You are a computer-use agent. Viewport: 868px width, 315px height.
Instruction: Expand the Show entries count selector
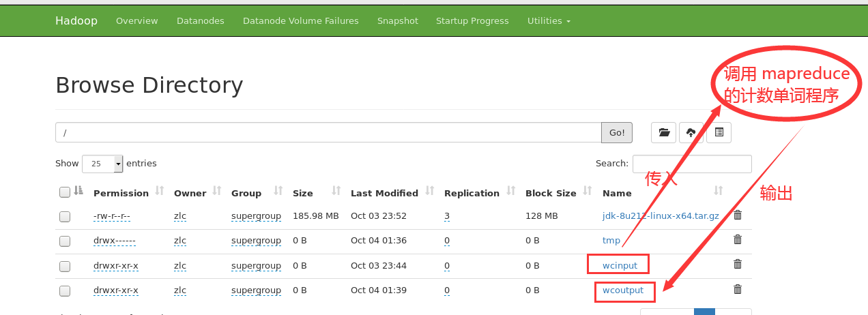click(x=102, y=164)
